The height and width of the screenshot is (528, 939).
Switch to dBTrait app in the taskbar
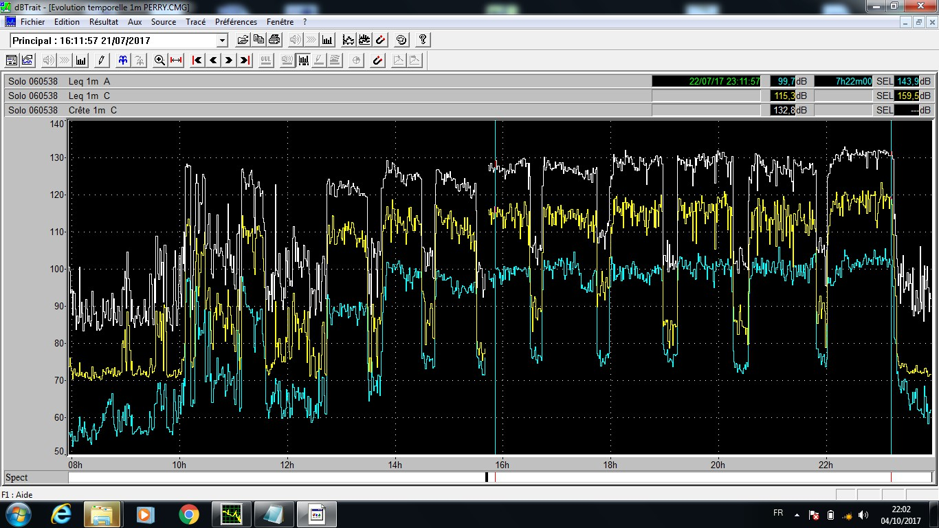tap(231, 514)
